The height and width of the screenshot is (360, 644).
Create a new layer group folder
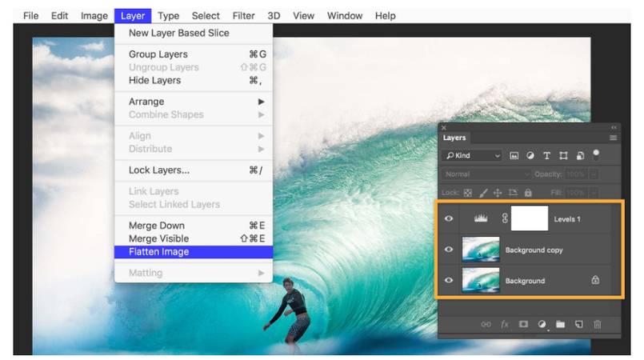560,324
